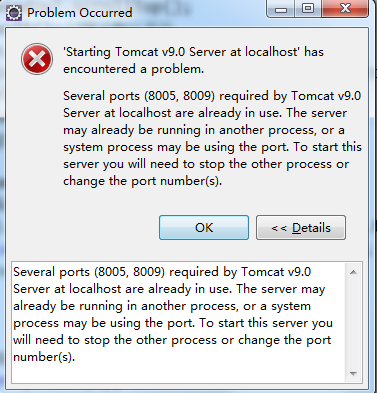This screenshot has width=377, height=393.
Task: Click the details scrollbar up arrow
Action: point(353,273)
